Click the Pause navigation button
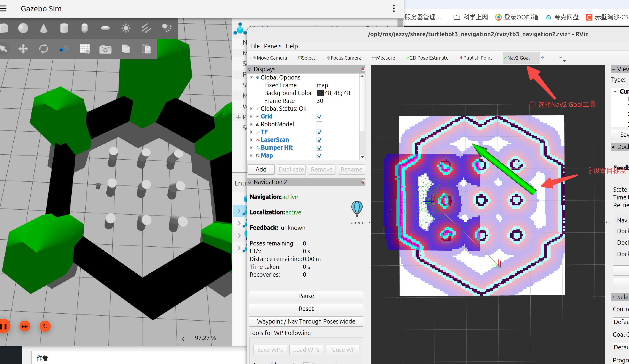This screenshot has width=629, height=364. tap(306, 296)
